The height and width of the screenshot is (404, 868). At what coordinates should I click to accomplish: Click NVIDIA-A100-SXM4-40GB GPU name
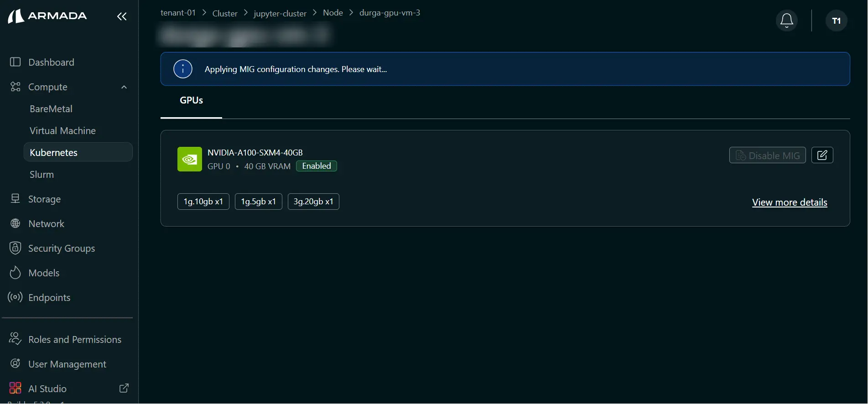[x=255, y=152]
